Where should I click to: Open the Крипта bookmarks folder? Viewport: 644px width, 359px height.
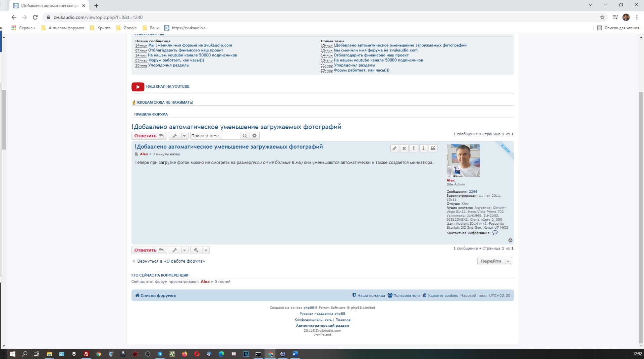coord(100,28)
